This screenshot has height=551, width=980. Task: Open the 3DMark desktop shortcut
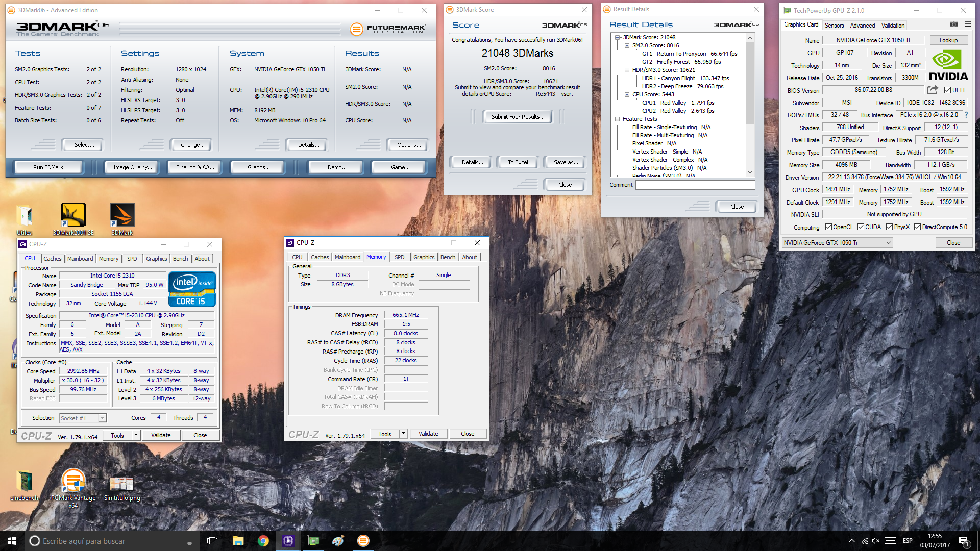pos(122,219)
